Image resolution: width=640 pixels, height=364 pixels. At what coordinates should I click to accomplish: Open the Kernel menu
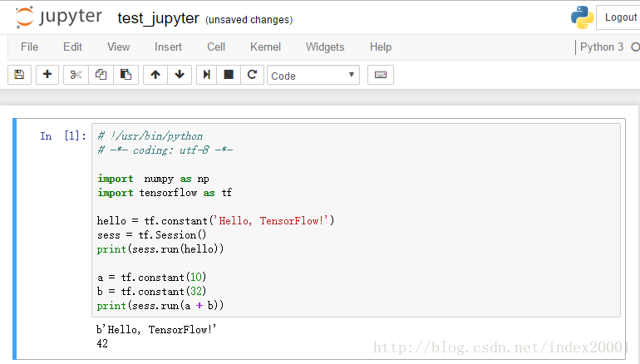pos(265,47)
